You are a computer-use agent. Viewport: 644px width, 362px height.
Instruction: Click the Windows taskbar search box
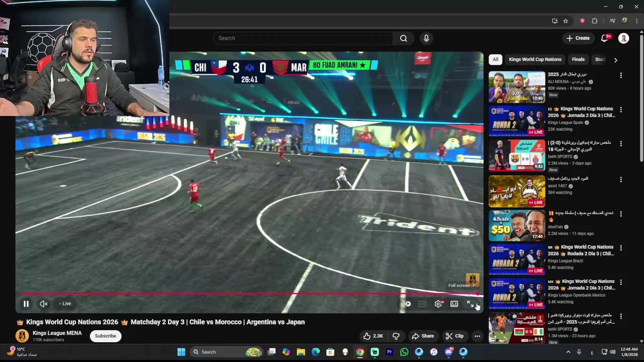(x=227, y=352)
